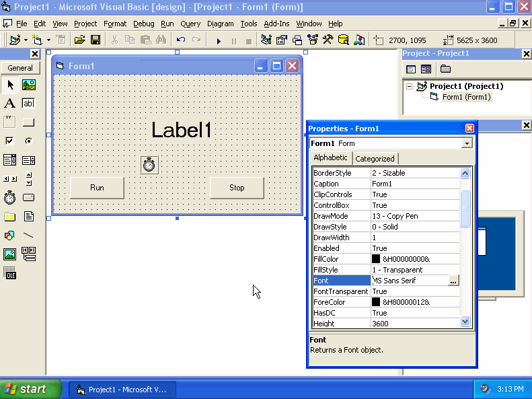
Task: Select Label1 on the form
Action: click(x=182, y=130)
